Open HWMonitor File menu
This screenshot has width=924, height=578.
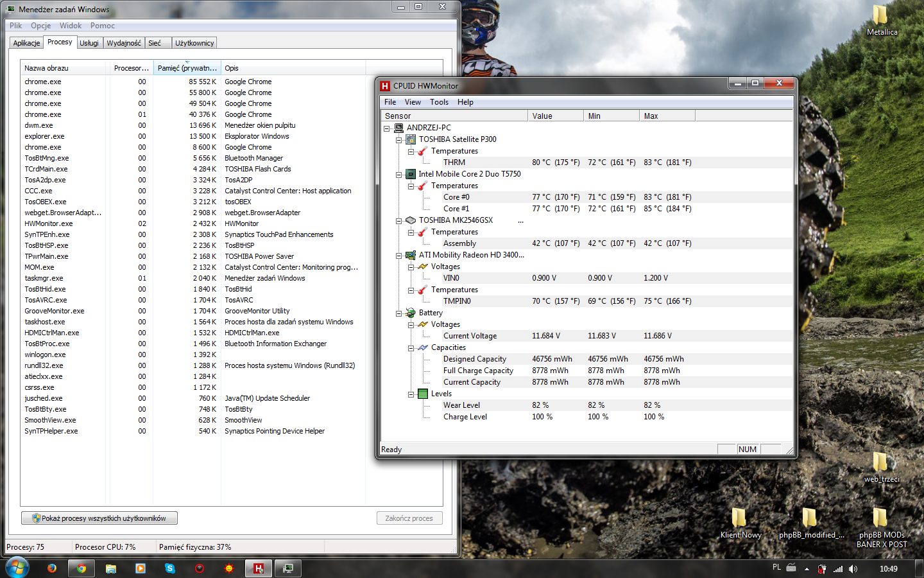[390, 102]
